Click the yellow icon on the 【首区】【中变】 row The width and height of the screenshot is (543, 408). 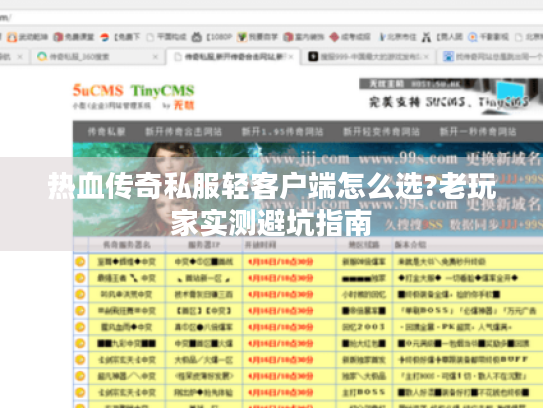80,311
